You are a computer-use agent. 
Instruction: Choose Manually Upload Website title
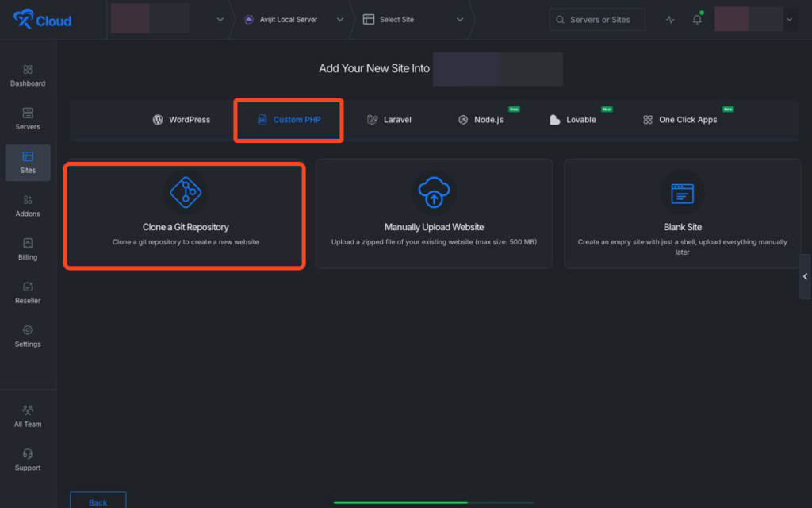point(434,227)
